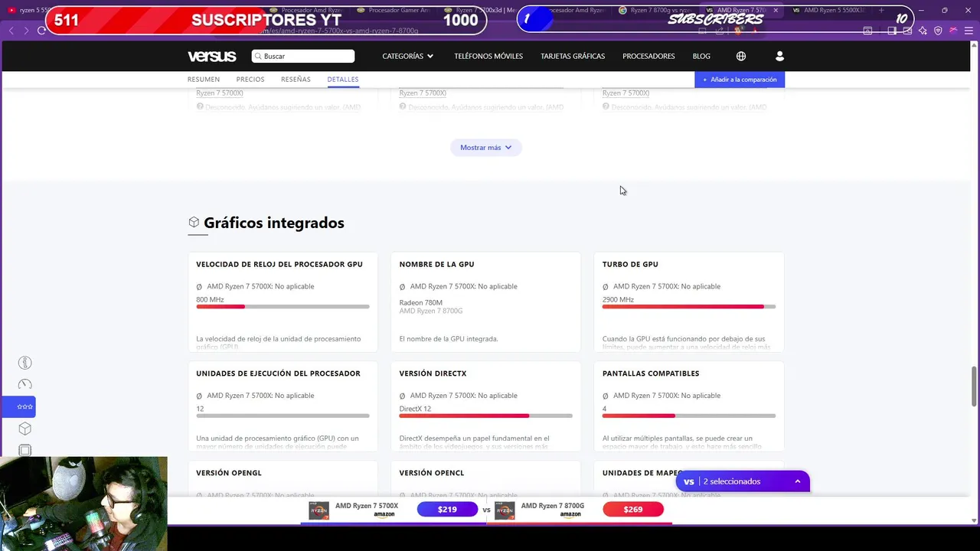
Task: Click the browser back arrow
Action: tap(11, 31)
